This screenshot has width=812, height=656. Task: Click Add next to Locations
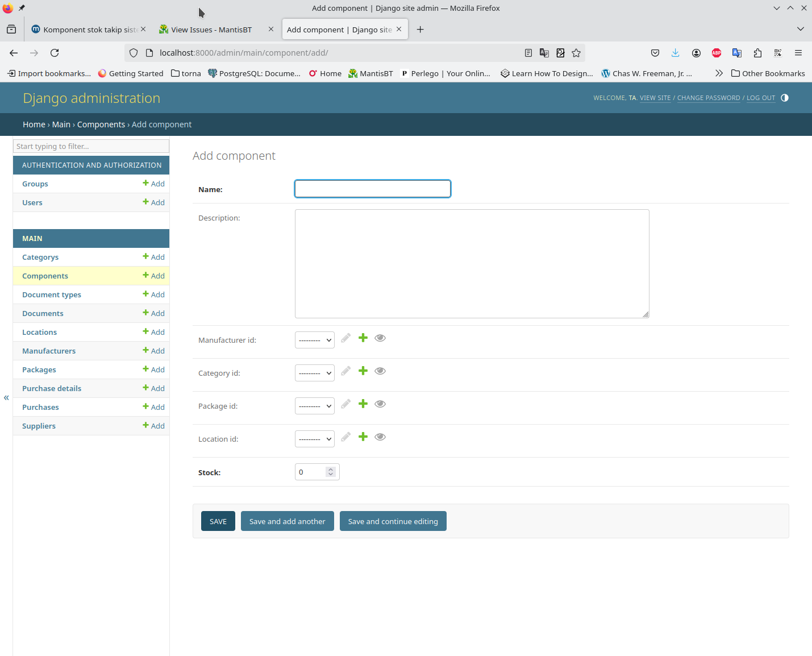click(154, 332)
